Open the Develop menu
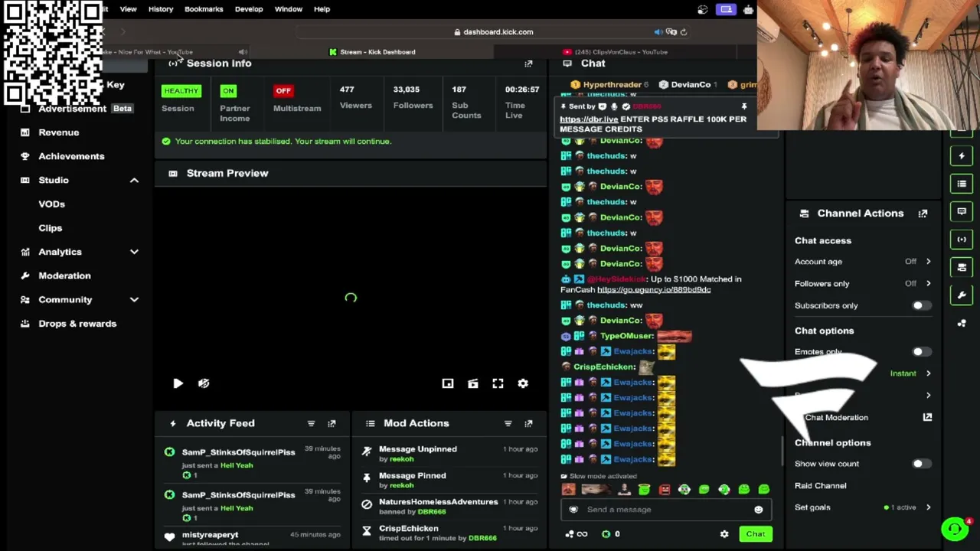This screenshot has height=551, width=980. (249, 9)
